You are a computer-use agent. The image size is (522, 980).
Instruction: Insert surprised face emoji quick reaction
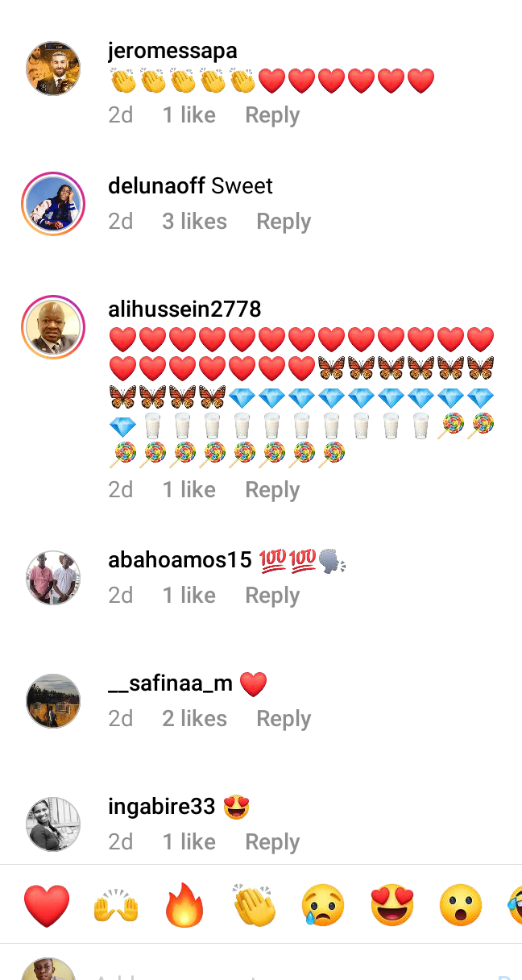point(461,905)
